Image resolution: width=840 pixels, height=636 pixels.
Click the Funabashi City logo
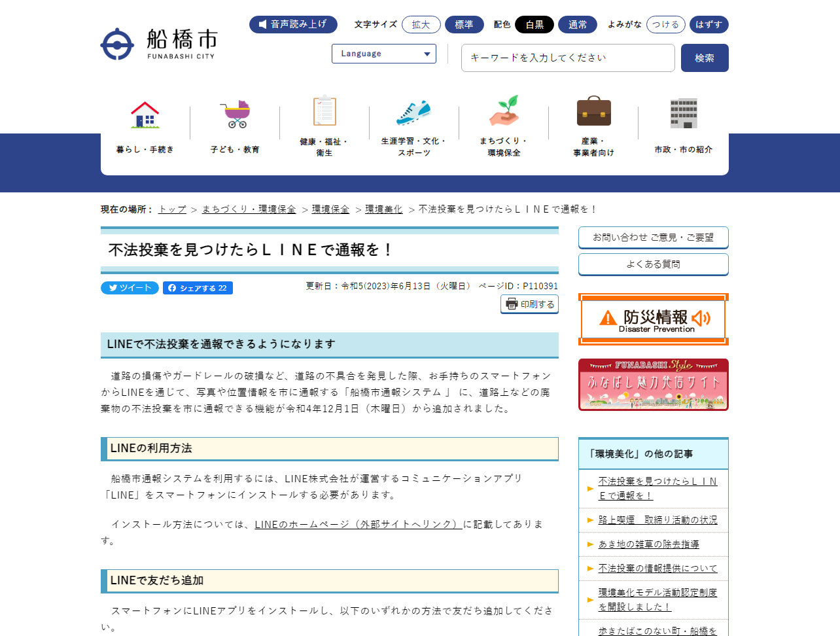158,44
